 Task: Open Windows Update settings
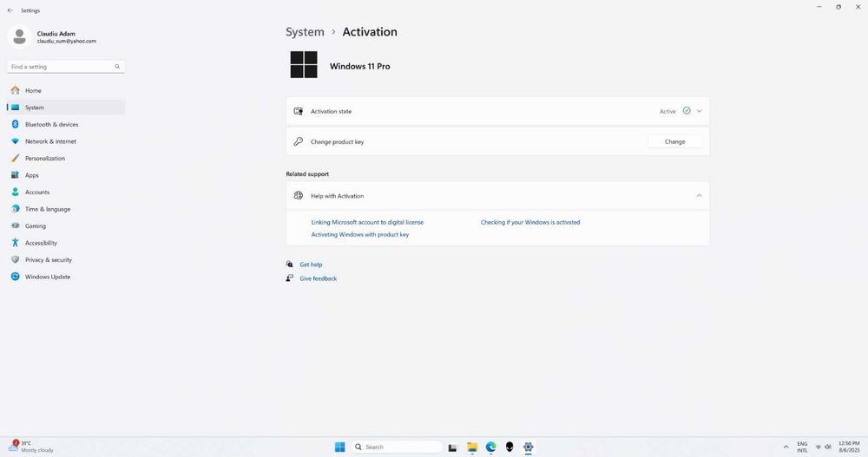click(x=66, y=277)
